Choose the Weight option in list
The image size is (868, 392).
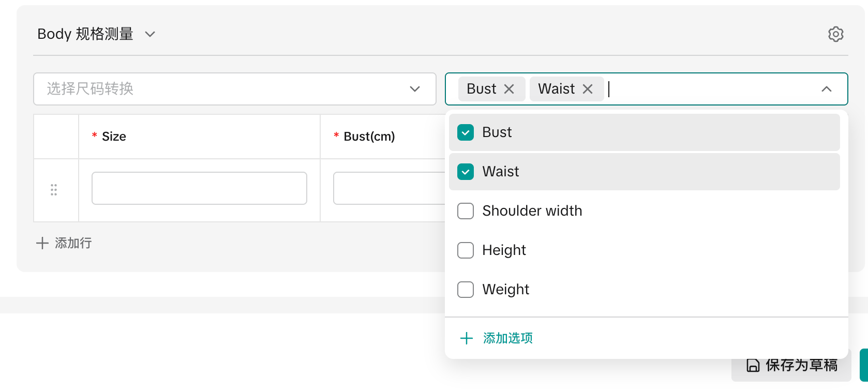pyautogui.click(x=506, y=290)
